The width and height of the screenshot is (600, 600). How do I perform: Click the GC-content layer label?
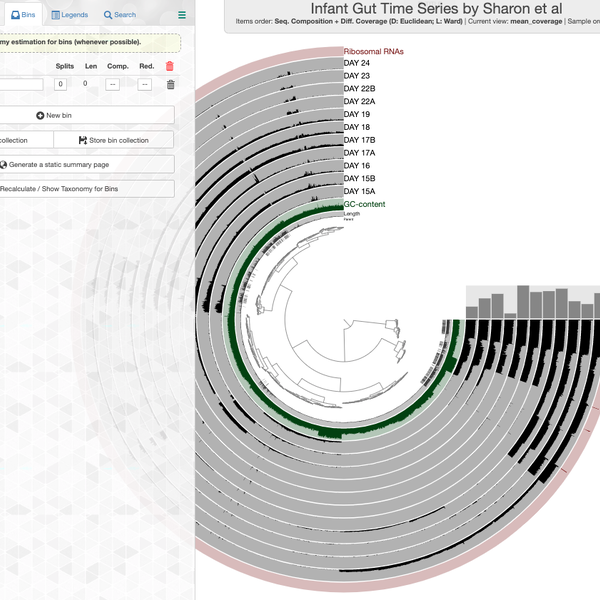click(364, 204)
